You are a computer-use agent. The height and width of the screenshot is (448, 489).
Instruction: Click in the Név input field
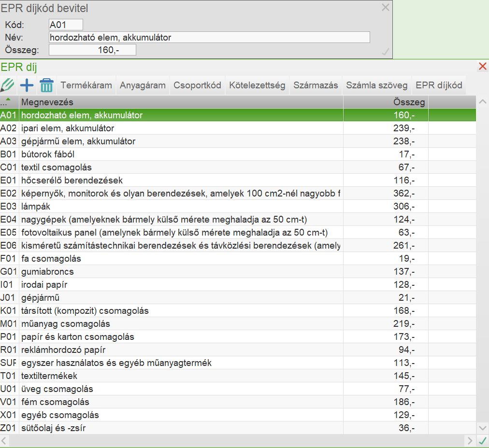coord(209,38)
